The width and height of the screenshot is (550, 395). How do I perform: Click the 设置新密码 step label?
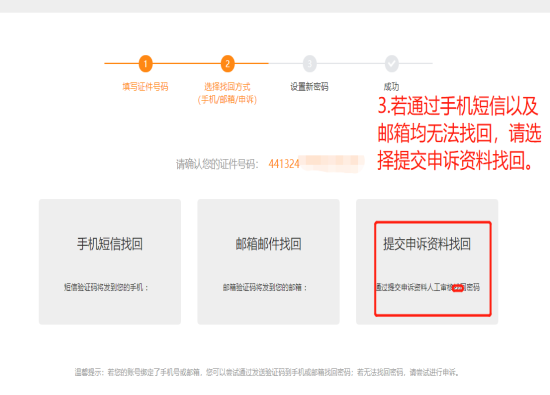pos(309,87)
